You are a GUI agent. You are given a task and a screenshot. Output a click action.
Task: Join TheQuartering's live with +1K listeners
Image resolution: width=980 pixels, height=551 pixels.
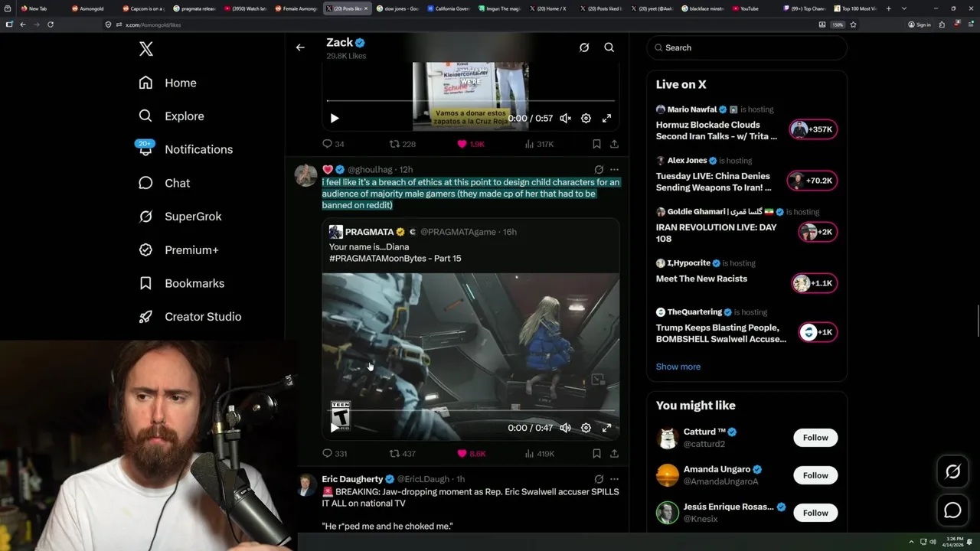tap(818, 332)
